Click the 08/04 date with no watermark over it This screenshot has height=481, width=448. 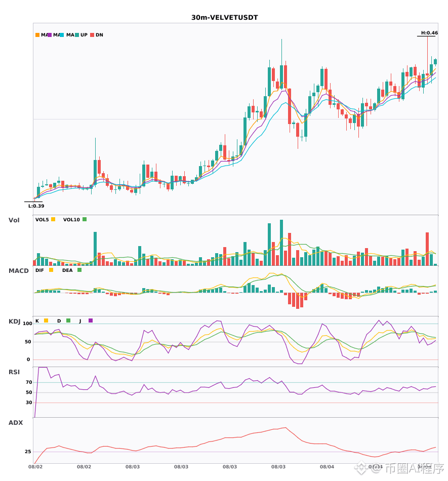pyautogui.click(x=327, y=467)
